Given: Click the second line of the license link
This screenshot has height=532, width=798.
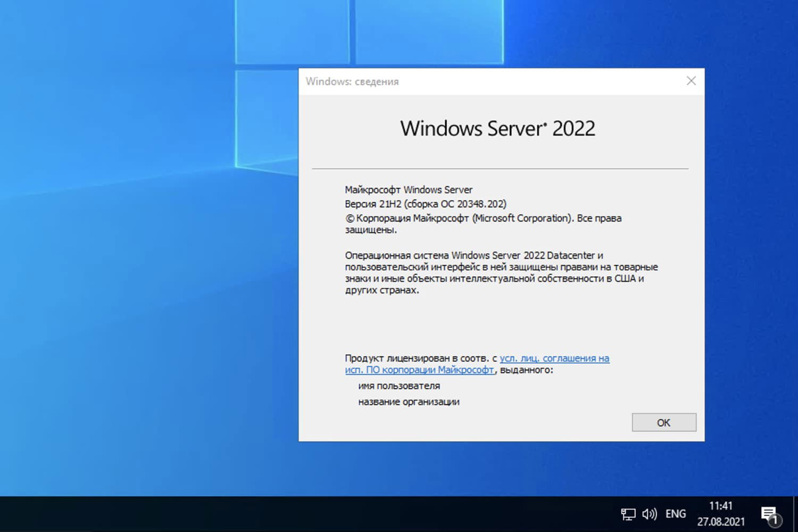Looking at the screenshot, I should pos(419,370).
